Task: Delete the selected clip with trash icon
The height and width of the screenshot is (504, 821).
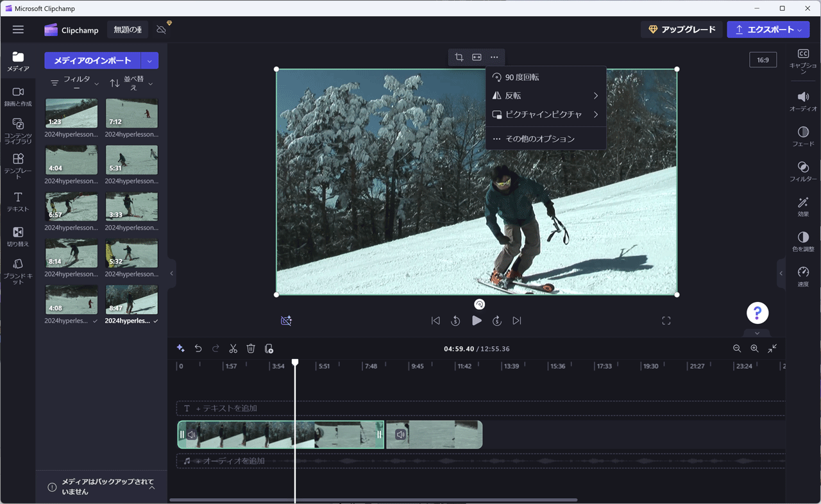Action: click(251, 349)
